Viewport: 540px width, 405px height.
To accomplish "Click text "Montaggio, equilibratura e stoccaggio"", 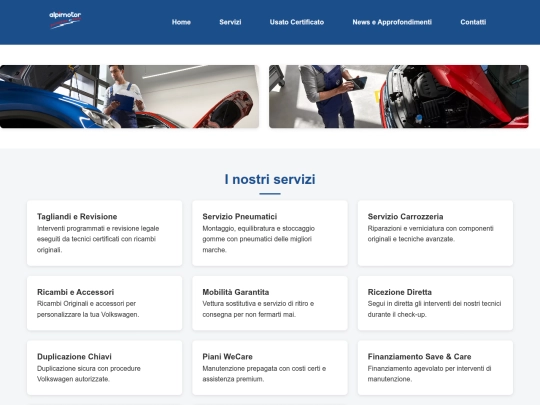I will 259,228.
